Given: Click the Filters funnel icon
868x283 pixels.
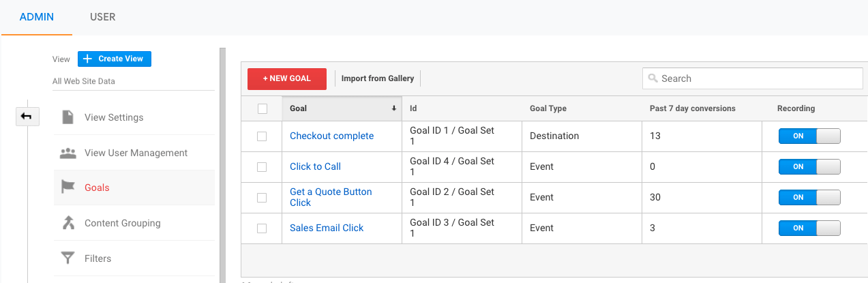Looking at the screenshot, I should coord(68,258).
